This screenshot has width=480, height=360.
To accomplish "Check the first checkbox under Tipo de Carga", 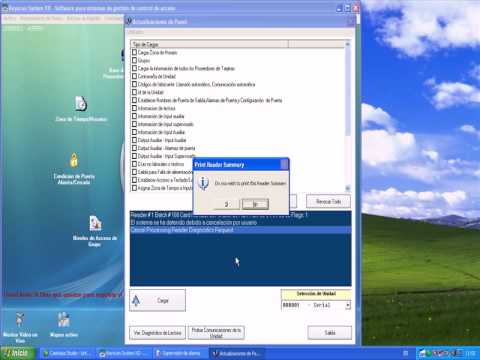I will click(x=134, y=52).
